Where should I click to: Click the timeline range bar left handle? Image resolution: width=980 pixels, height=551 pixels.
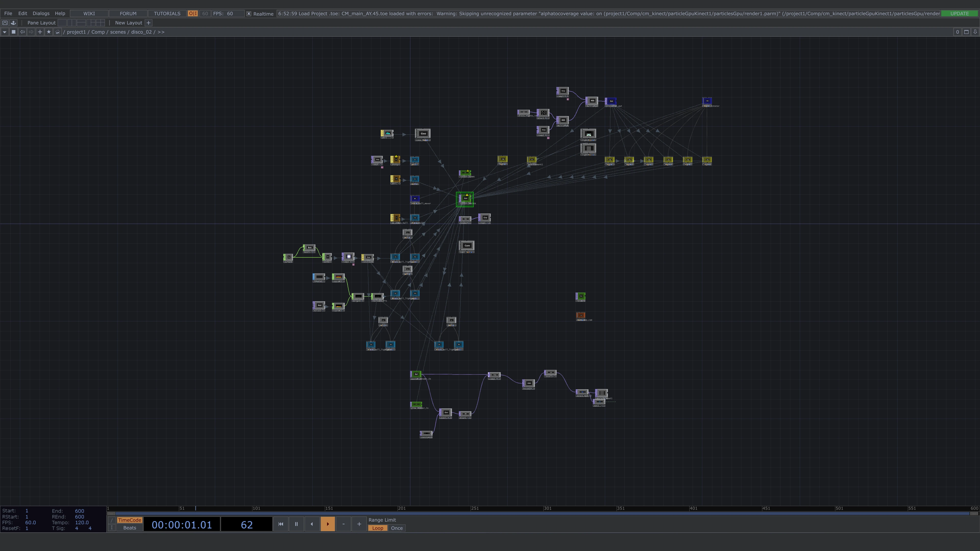click(x=112, y=513)
